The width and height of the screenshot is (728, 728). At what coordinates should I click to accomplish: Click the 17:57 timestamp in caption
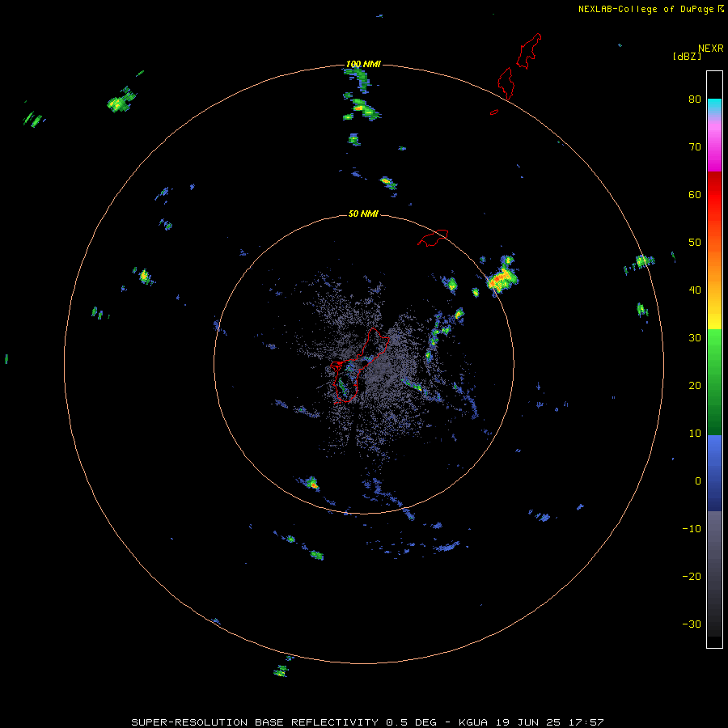(x=587, y=722)
